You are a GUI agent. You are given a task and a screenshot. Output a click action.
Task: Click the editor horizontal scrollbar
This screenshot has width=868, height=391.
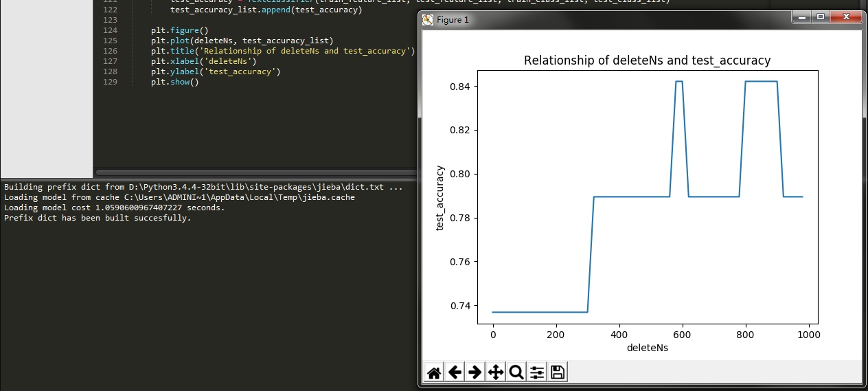255,172
